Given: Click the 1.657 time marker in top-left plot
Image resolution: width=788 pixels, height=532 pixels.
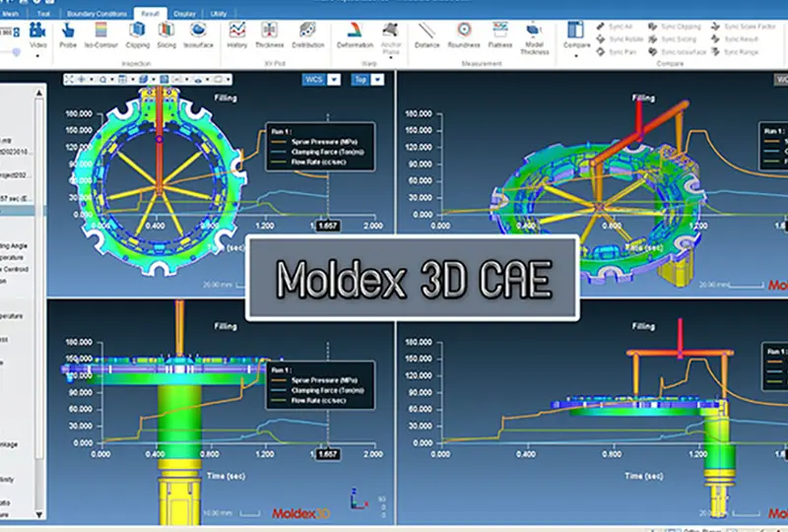Looking at the screenshot, I should tap(327, 226).
